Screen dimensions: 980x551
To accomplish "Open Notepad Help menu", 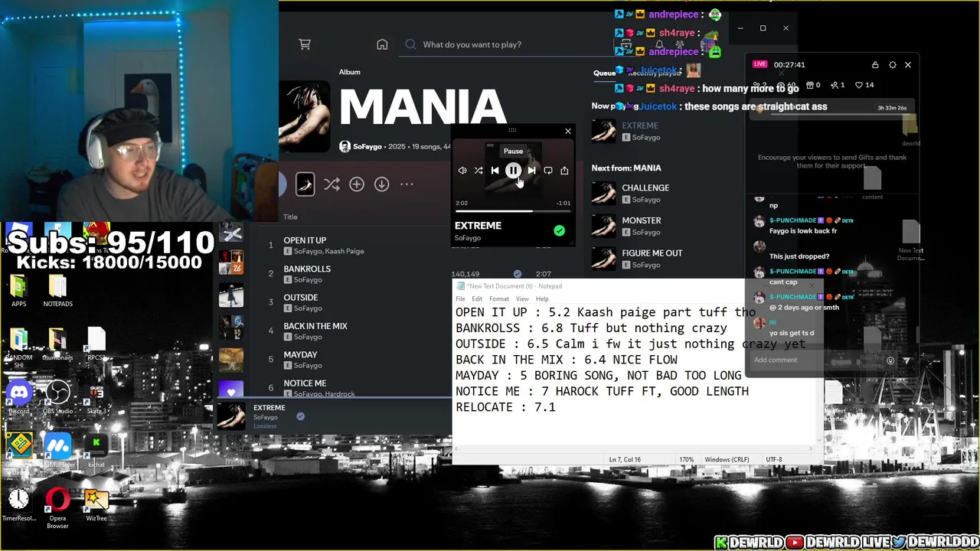I will (x=542, y=298).
